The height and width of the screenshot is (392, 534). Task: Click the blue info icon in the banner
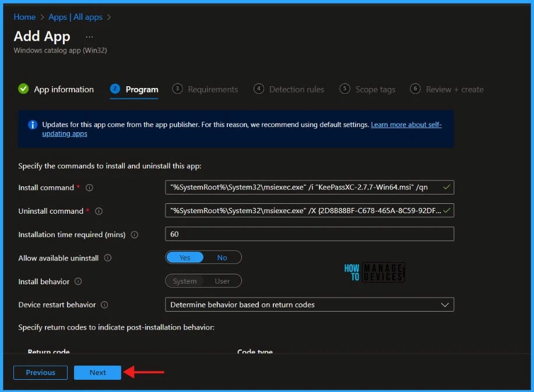(x=32, y=125)
